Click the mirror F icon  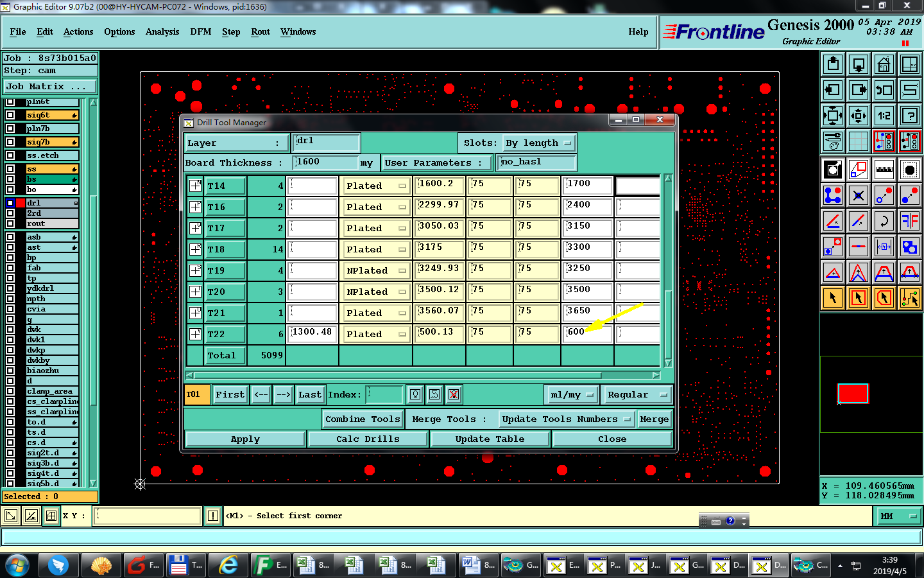pyautogui.click(x=910, y=221)
